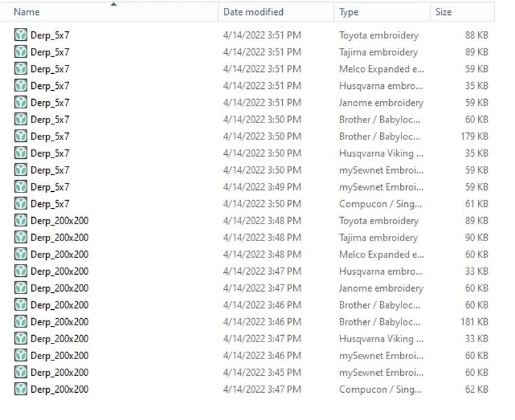Click the Derp_5x7 file name with Husqvarna Viking type
This screenshot has width=515, height=420.
click(x=50, y=153)
